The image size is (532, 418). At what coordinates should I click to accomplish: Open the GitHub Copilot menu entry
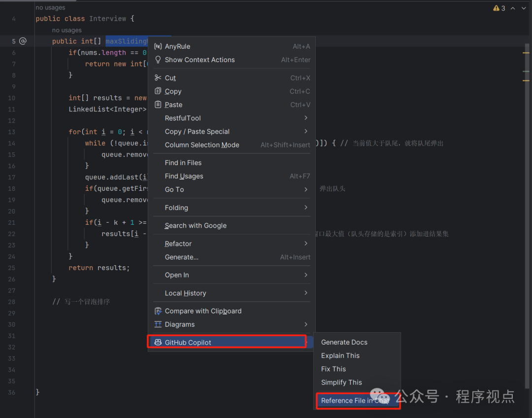(232, 342)
